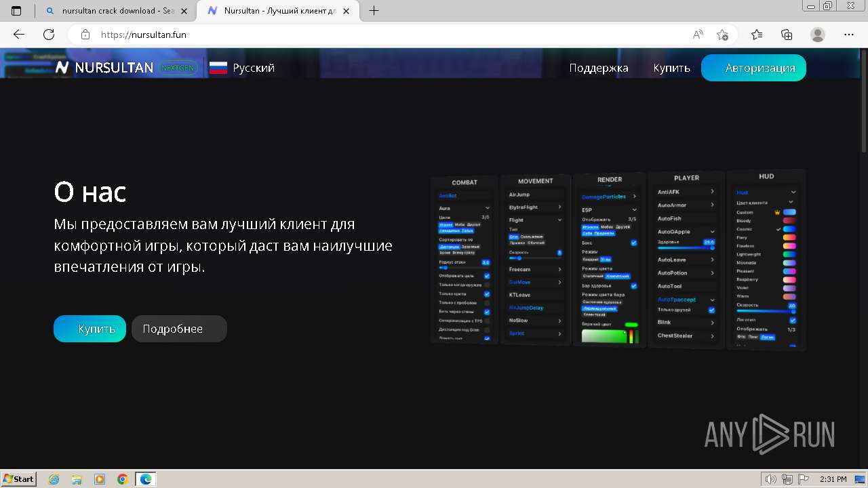868x488 pixels.
Task: Adjust the Здоровье slider under AutoGApple
Action: 686,248
